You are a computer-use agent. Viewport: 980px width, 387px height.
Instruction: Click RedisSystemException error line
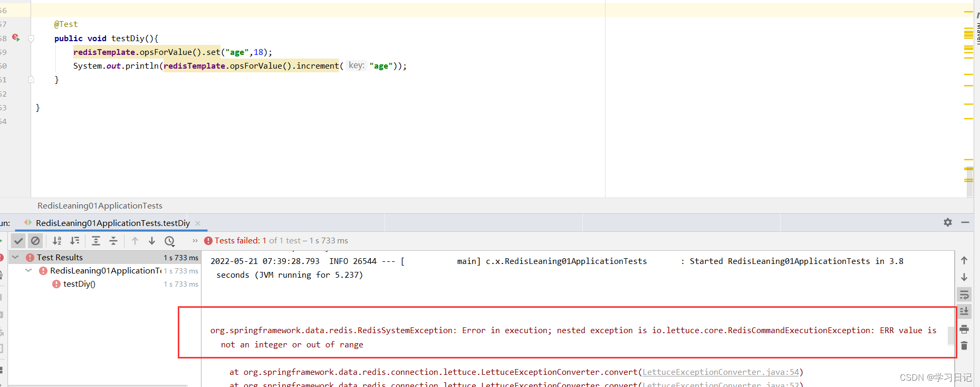pos(573,331)
